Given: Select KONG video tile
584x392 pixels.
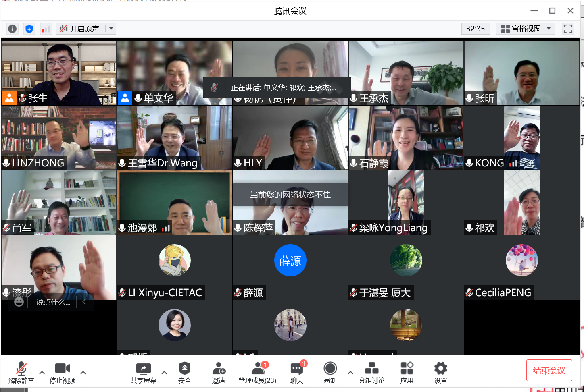Looking at the screenshot, I should [522, 138].
